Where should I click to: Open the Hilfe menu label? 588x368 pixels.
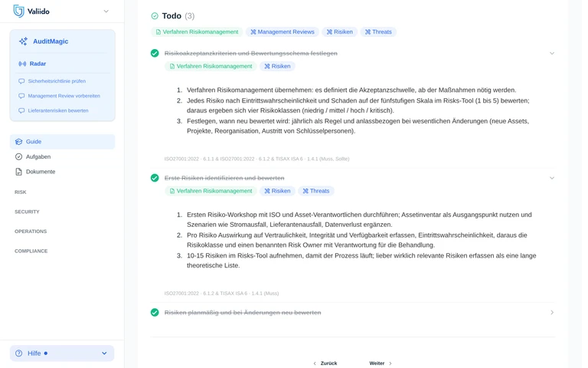pos(34,353)
